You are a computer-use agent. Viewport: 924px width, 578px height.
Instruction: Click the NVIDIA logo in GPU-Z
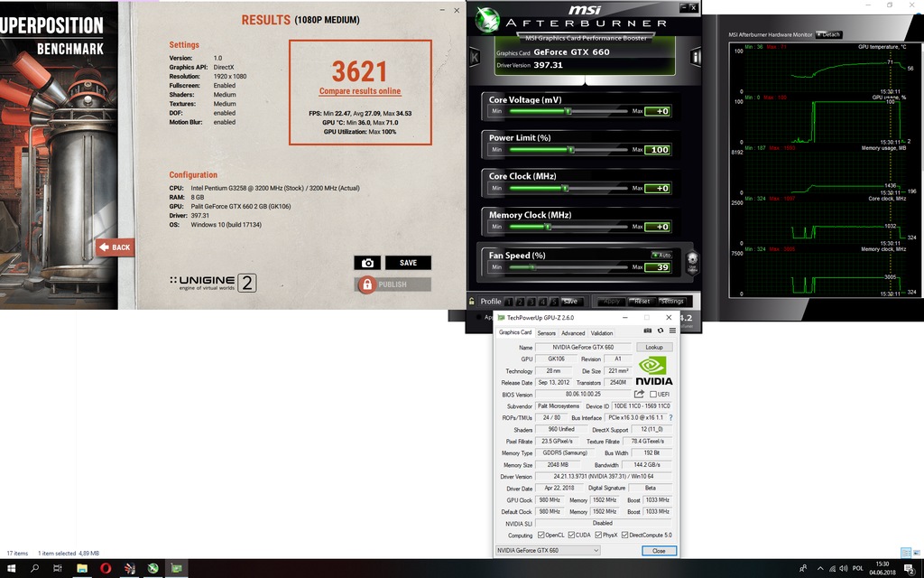653,371
